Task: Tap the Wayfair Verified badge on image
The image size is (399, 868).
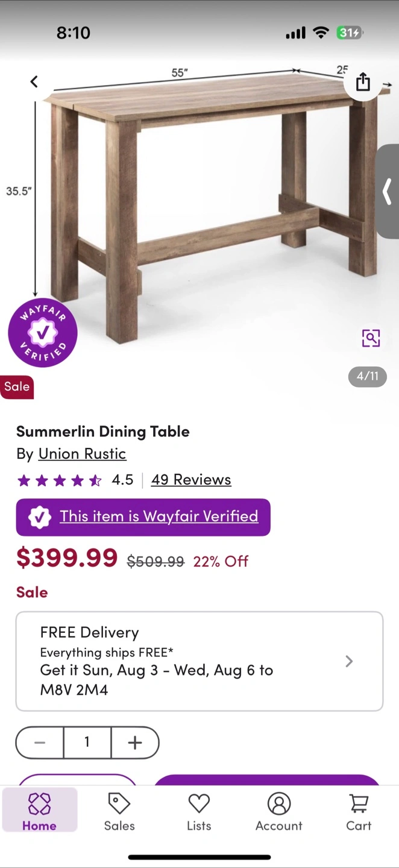Action: (x=43, y=333)
